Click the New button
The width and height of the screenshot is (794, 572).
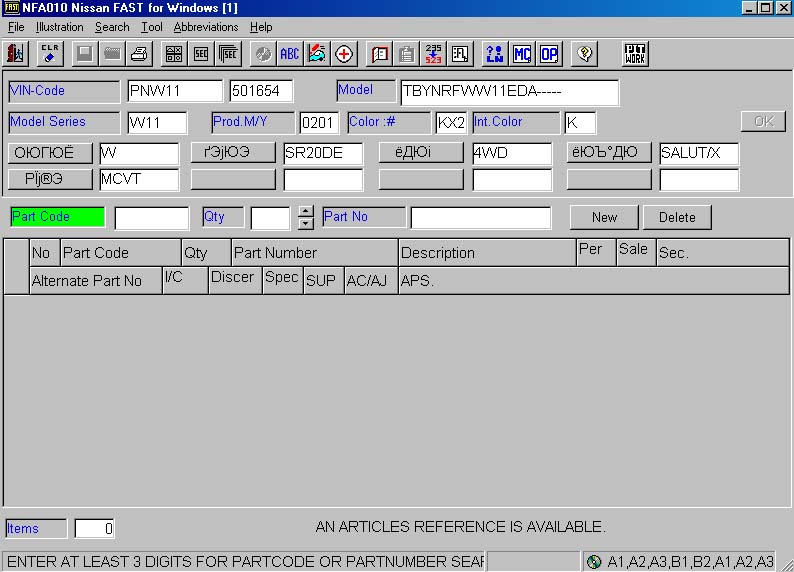pyautogui.click(x=604, y=217)
